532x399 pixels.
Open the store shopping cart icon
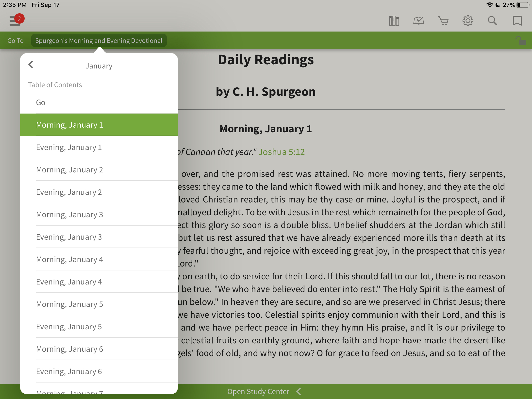[443, 21]
